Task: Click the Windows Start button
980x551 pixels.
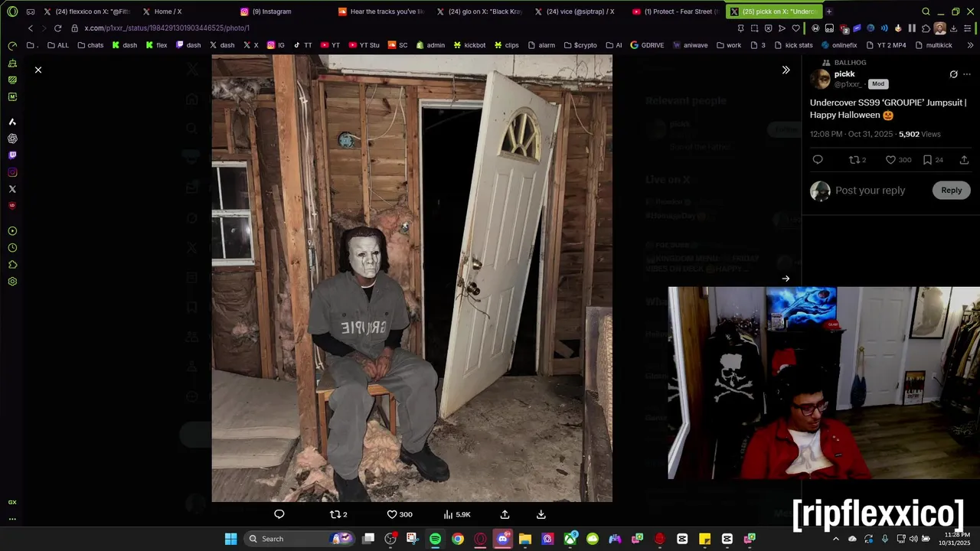Action: click(230, 539)
